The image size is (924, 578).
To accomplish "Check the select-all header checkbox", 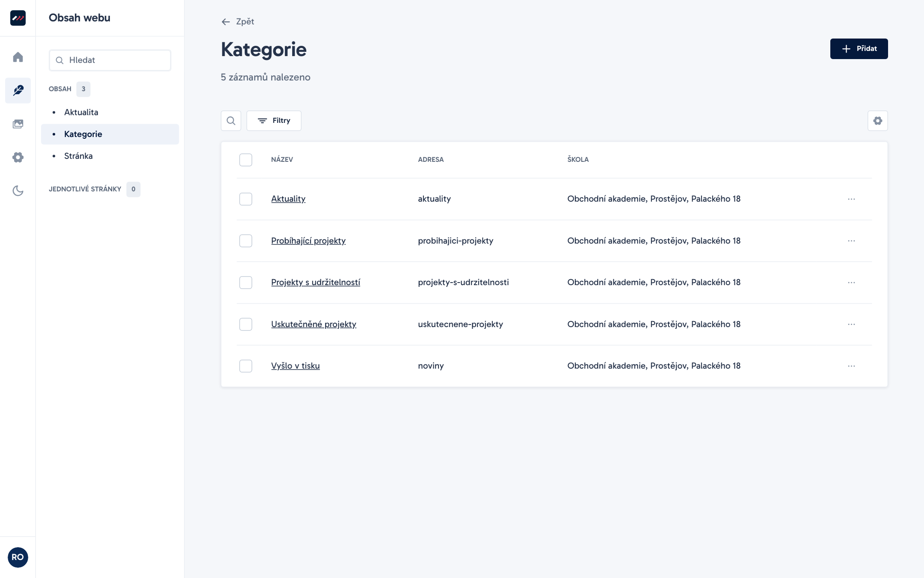I will [246, 160].
